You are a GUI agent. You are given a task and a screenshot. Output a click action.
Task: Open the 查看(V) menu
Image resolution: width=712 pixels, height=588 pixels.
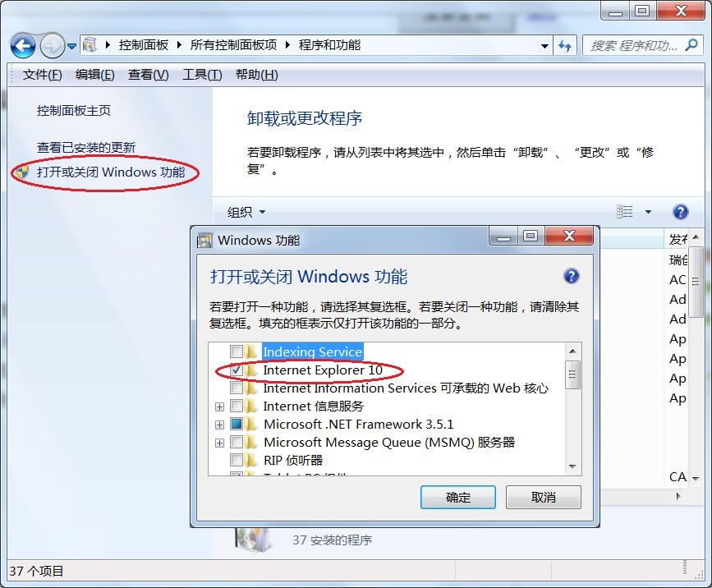[148, 75]
